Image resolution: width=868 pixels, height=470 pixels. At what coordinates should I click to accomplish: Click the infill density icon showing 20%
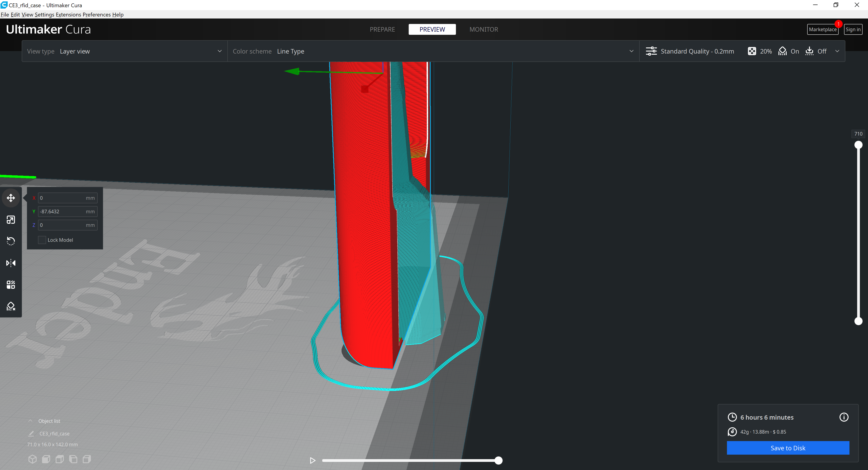point(752,51)
